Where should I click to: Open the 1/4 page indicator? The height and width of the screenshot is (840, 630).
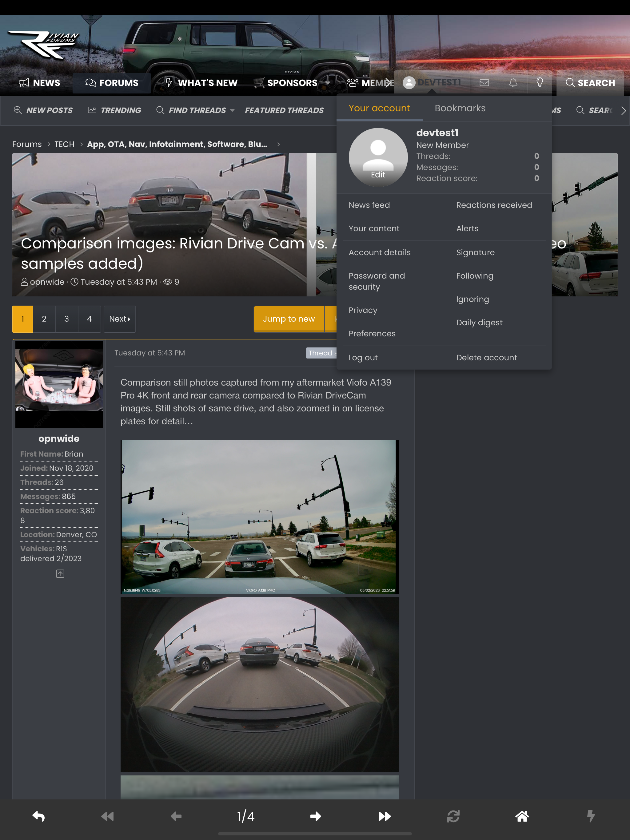pyautogui.click(x=246, y=816)
